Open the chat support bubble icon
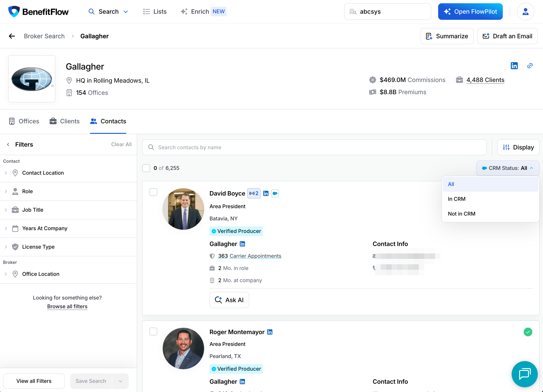 click(x=525, y=374)
